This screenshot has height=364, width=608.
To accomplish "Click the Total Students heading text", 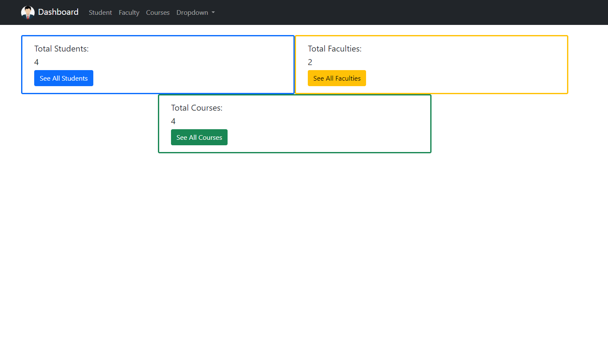I will [x=61, y=49].
